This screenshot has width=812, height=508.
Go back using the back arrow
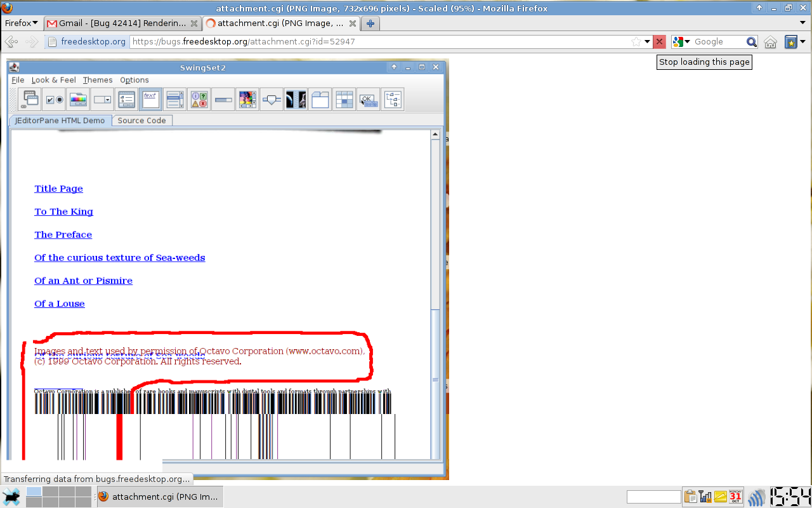[x=11, y=42]
